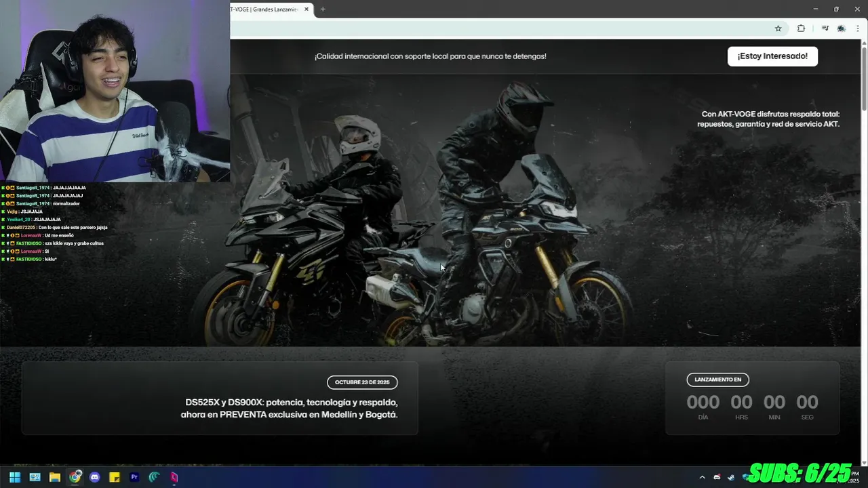868x488 pixels.
Task: Click the page vertical scrollbar thumb
Action: 864,78
